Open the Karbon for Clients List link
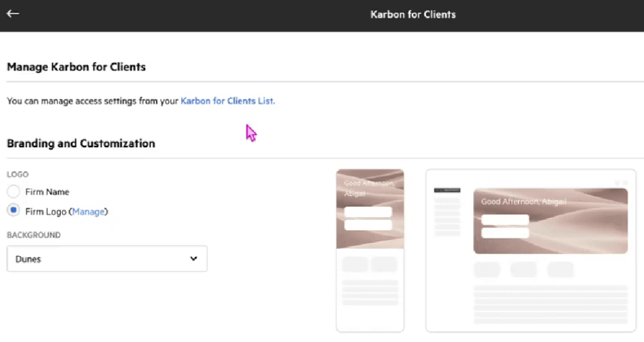 227,101
